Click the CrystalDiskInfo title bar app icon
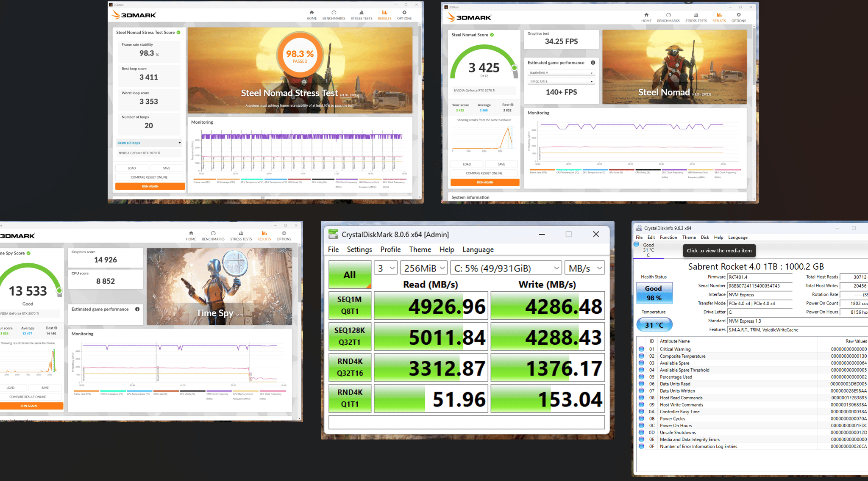Viewport: 868px width, 481px height. pos(639,228)
